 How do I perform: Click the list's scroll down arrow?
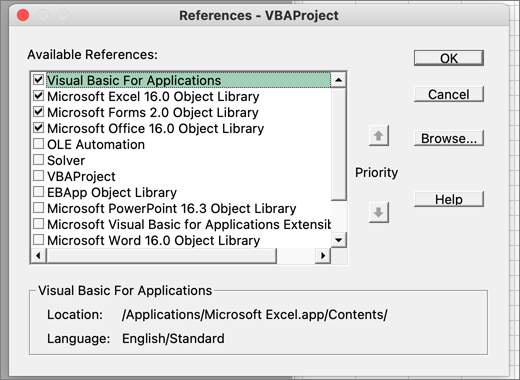tap(339, 240)
